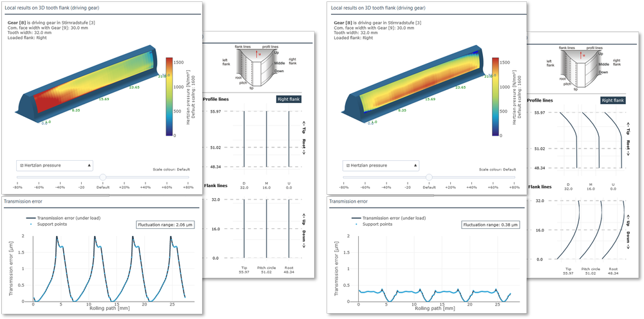Click the scale slider handle in the left window

click(102, 177)
